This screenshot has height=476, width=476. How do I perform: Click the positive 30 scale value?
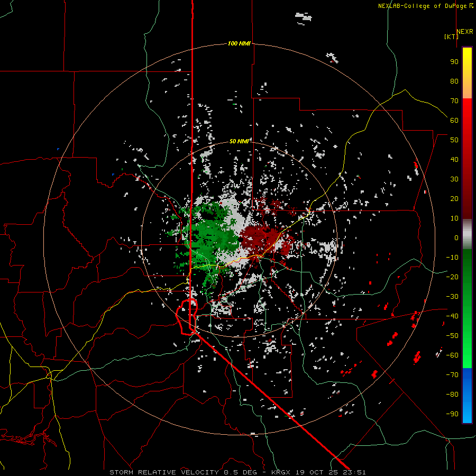454,179
